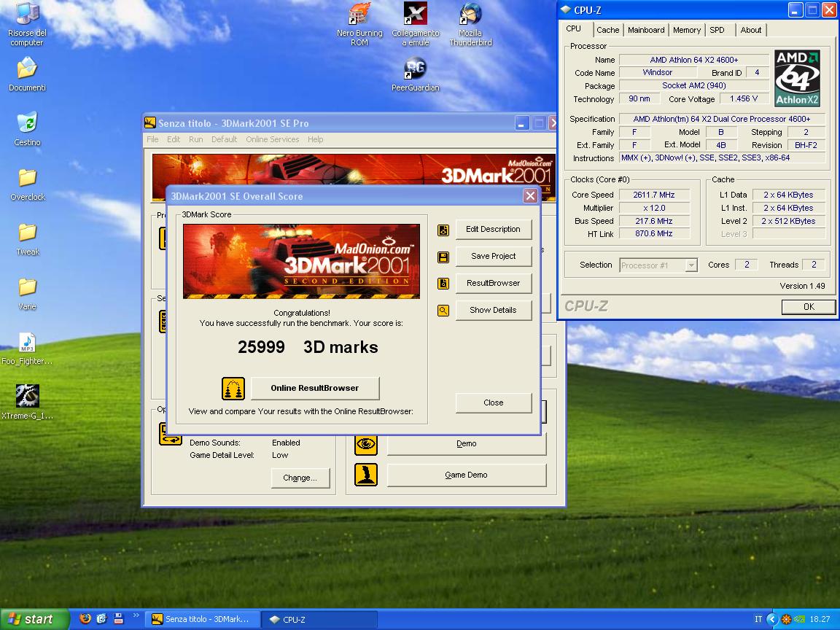Expand the quick launch overflow chevron
Viewport: 840px width, 630px height.
pos(136,615)
